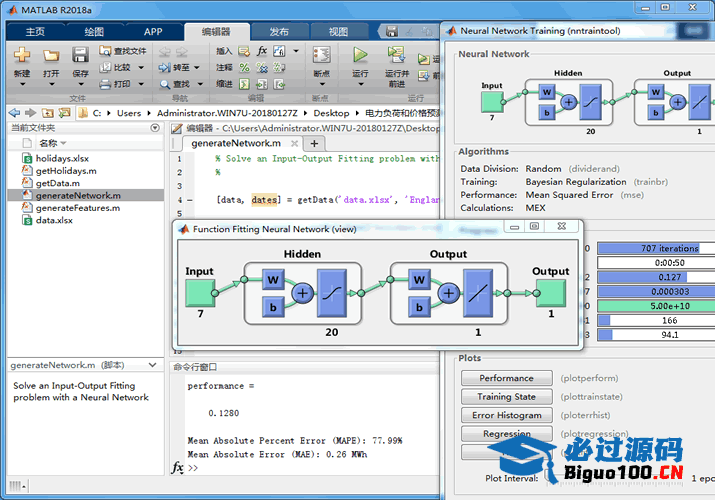Image resolution: width=715 pixels, height=500 pixels.
Task: Click the 707 iterations progress bar
Action: (x=655, y=248)
